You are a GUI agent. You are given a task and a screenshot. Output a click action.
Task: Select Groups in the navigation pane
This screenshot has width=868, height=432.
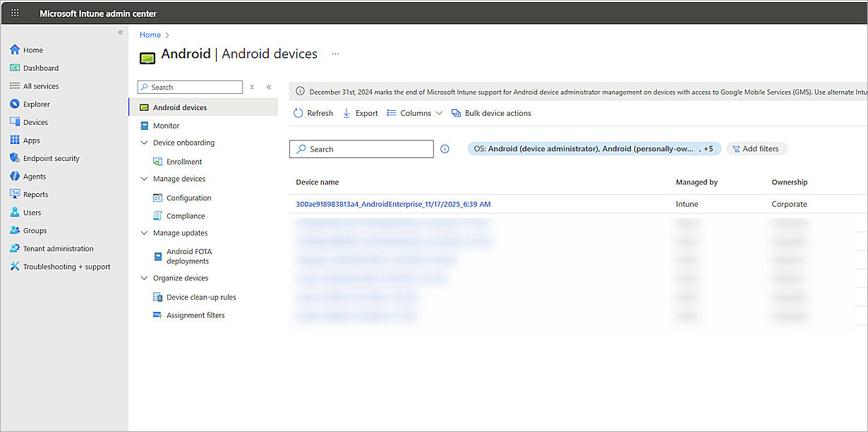(x=33, y=230)
